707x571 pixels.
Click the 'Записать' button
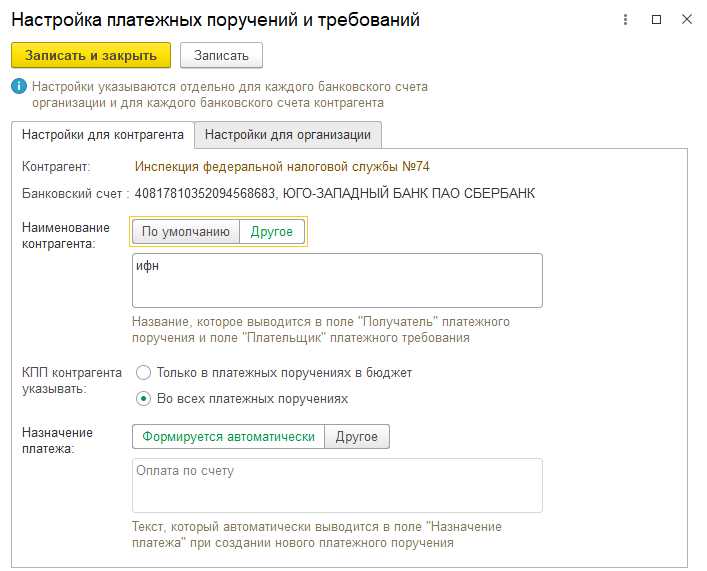(221, 55)
